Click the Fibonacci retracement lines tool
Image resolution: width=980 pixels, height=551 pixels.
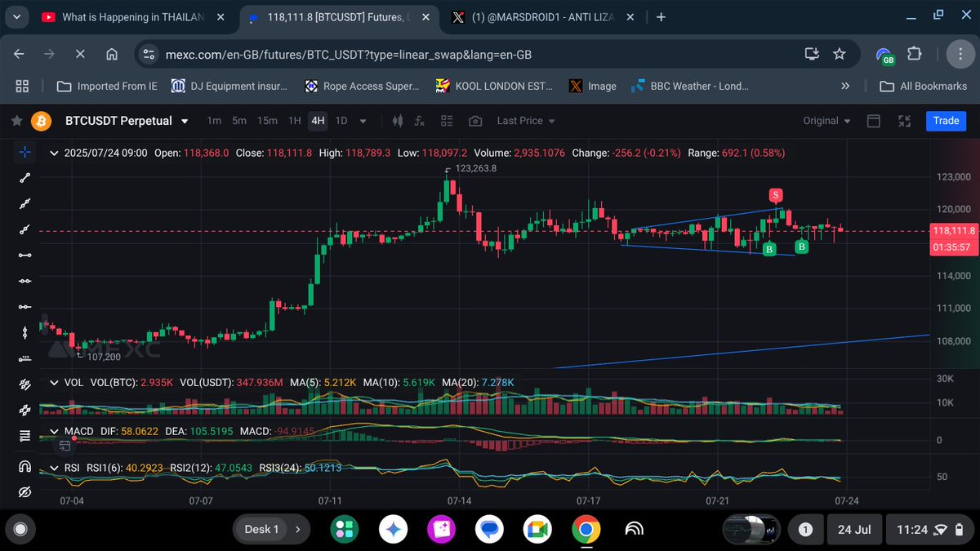(x=24, y=434)
